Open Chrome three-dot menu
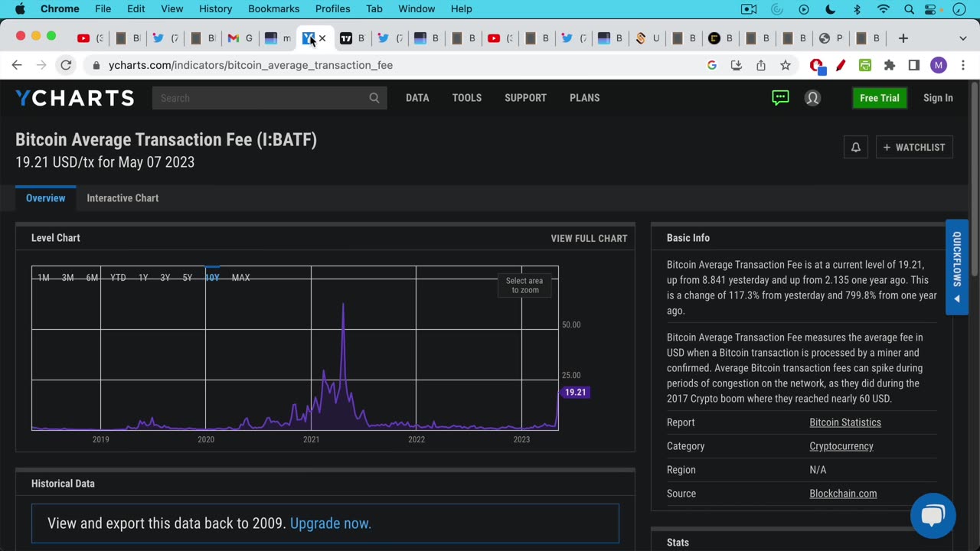 pos(963,65)
